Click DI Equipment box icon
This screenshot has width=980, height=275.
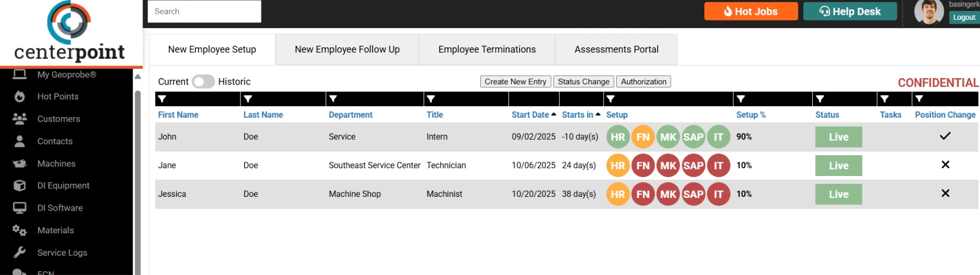[x=20, y=185]
